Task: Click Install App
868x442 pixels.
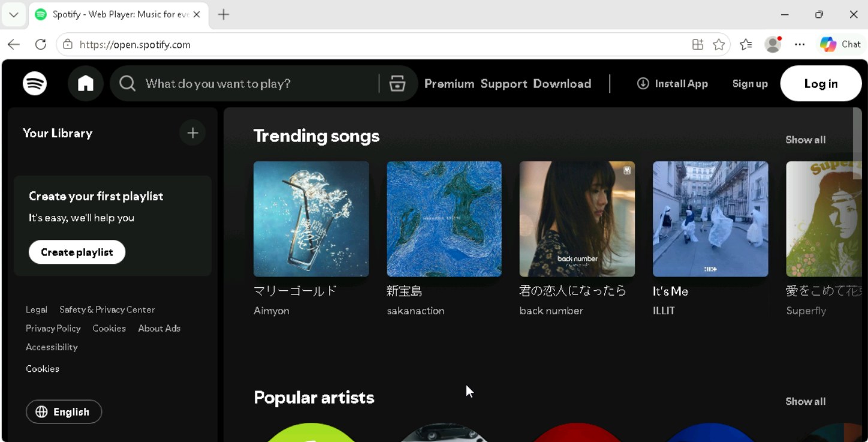Action: point(672,83)
